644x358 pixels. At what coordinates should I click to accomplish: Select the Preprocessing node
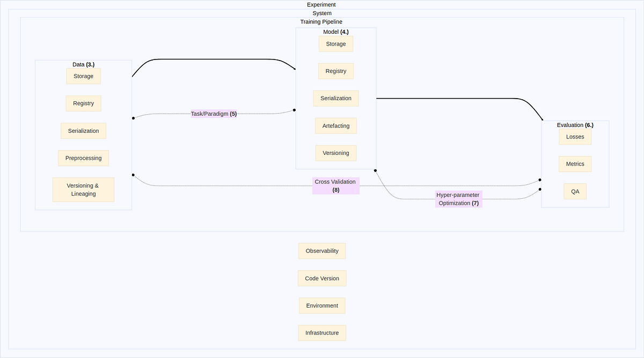pyautogui.click(x=83, y=158)
